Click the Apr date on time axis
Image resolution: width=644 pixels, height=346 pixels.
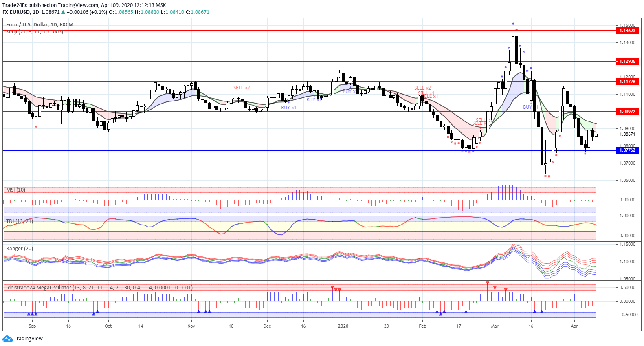point(574,326)
